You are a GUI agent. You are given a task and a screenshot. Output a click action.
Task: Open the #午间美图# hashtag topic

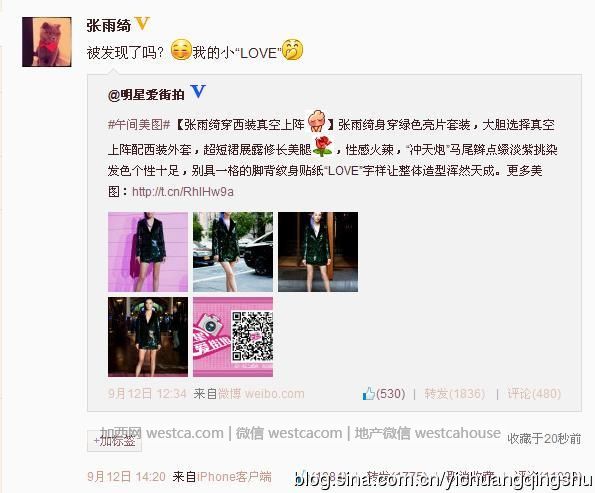tap(139, 124)
